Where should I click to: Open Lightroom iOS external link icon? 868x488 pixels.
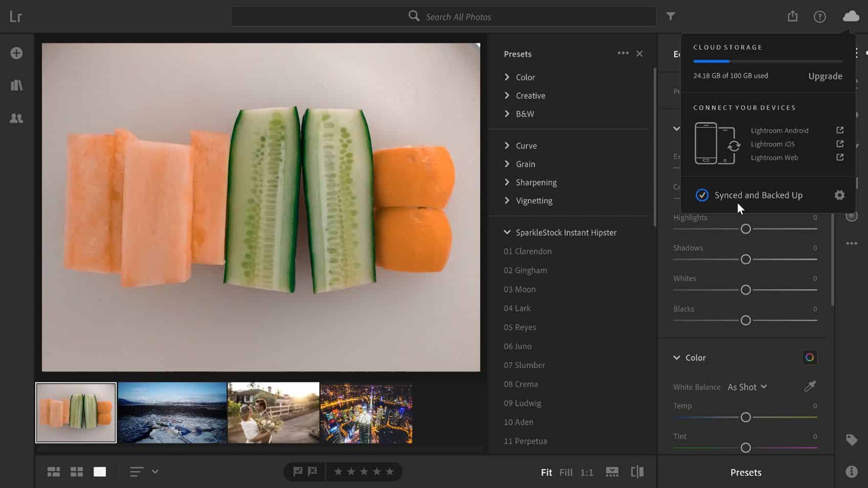click(x=840, y=144)
